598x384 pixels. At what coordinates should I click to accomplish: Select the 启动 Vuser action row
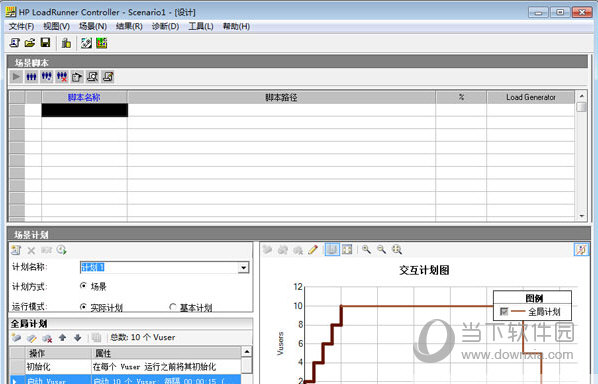(x=125, y=379)
